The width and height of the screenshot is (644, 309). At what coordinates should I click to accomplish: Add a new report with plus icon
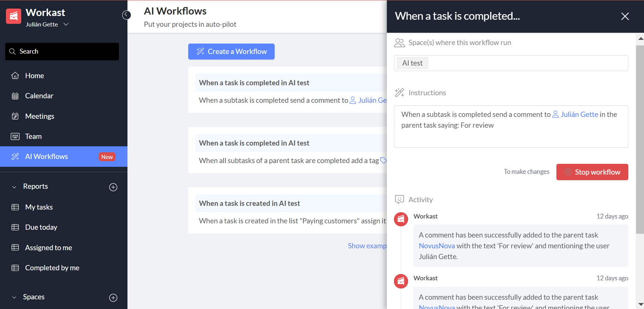[113, 187]
